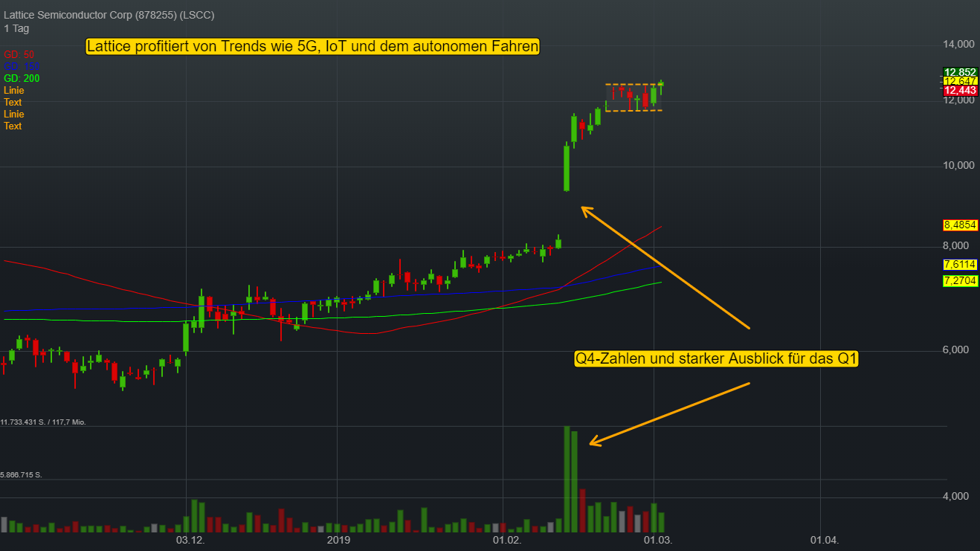This screenshot has height=551, width=980.
Task: Click the 'Q4-Zahlen und starker Ausblick' annotation
Action: 717,359
